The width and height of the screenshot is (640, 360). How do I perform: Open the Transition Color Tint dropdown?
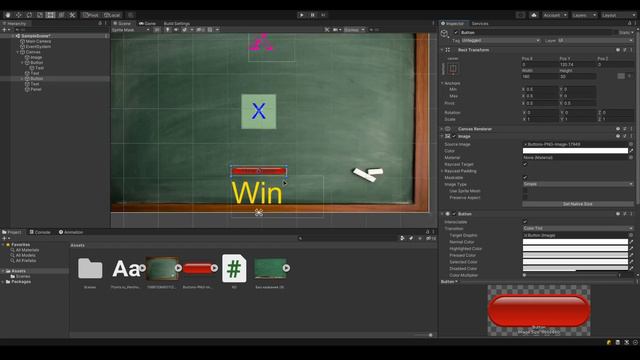point(578,229)
